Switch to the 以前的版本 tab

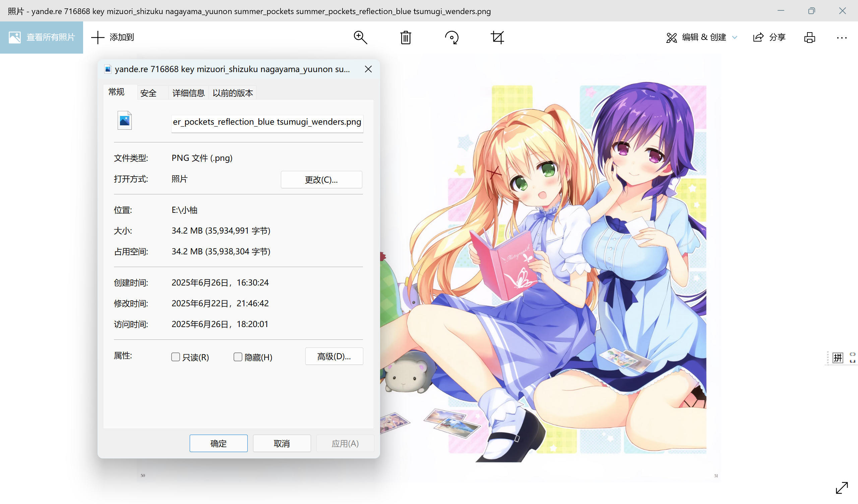point(233,93)
